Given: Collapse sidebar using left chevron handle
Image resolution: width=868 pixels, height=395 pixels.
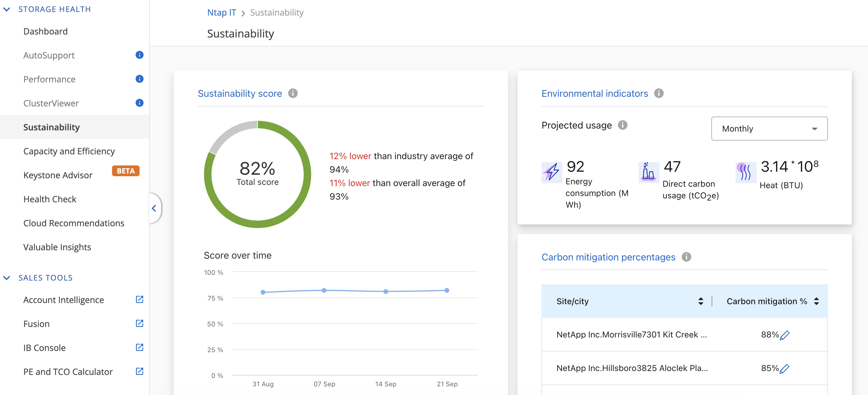Looking at the screenshot, I should 154,208.
